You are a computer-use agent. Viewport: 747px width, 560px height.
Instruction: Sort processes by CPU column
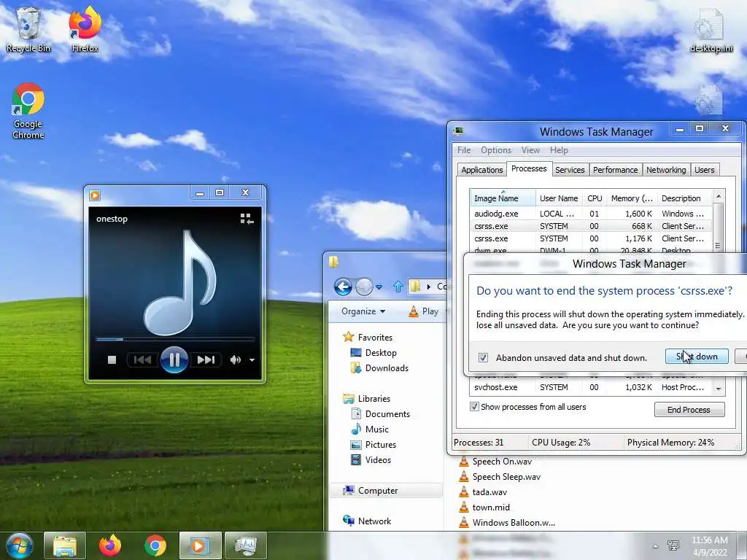(x=595, y=198)
